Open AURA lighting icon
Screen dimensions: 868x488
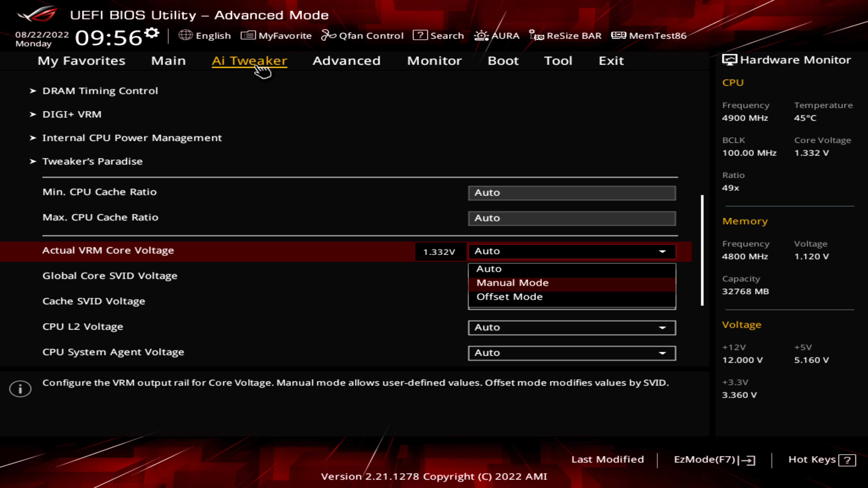(481, 35)
